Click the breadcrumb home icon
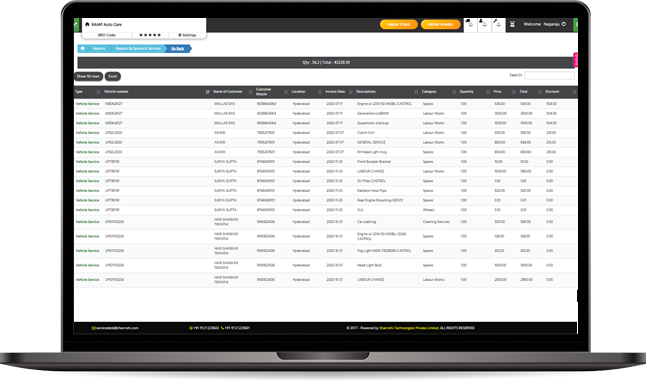 pyautogui.click(x=82, y=49)
